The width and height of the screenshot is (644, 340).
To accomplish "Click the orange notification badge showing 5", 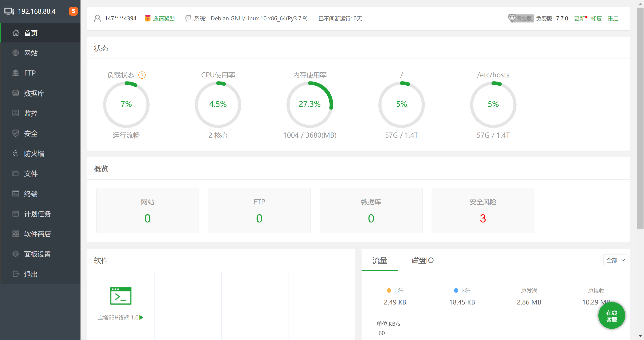I will [73, 11].
